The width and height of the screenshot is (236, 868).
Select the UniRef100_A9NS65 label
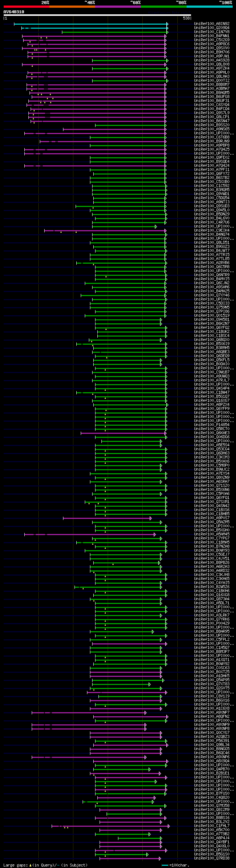tap(212, 129)
